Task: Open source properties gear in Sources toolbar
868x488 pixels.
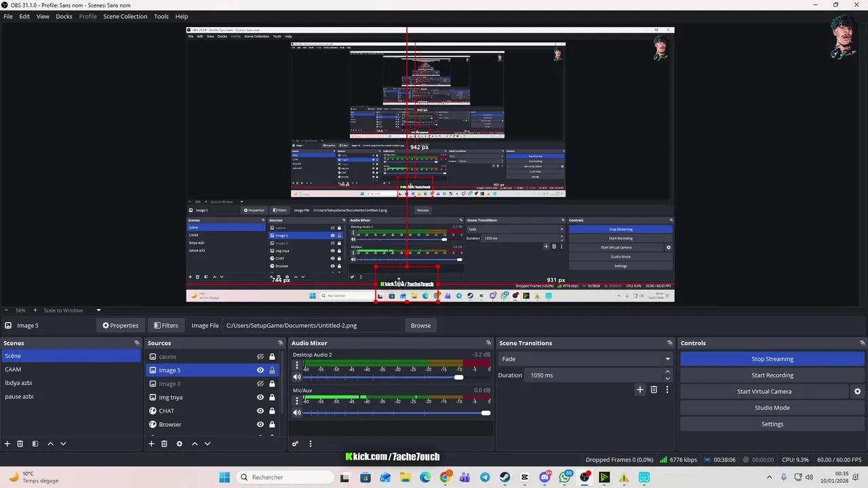Action: 179,443
